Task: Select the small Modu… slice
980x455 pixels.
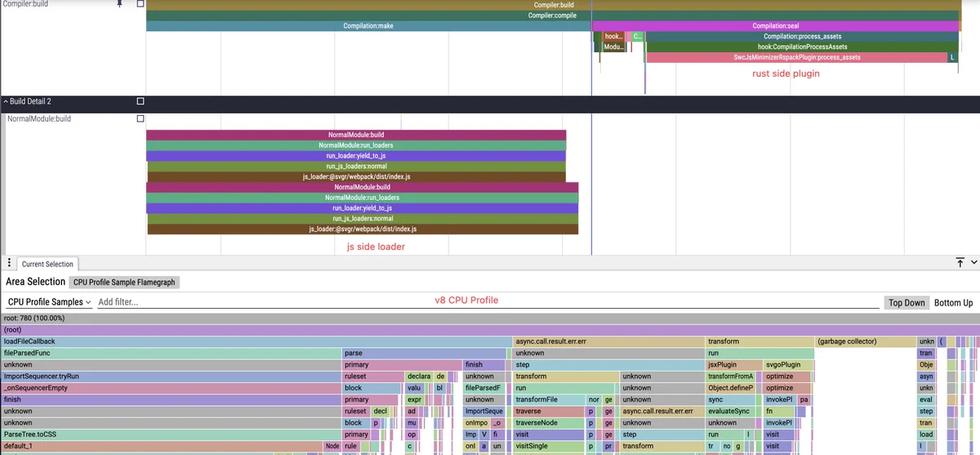Action: tap(613, 47)
